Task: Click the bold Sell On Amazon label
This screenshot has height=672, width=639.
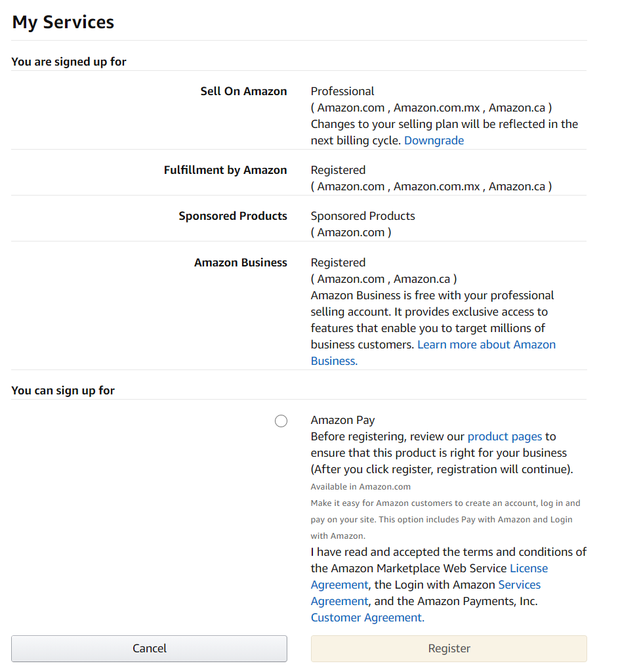Action: (x=243, y=91)
